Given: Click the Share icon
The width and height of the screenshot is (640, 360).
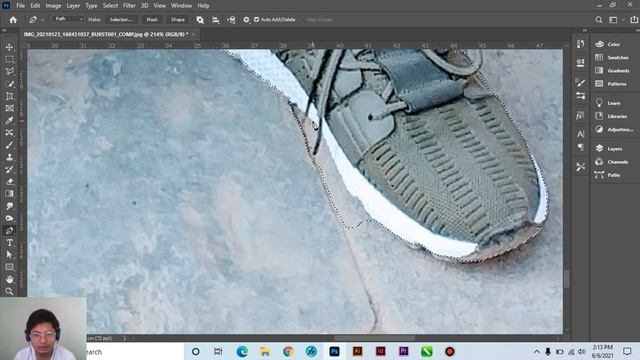Looking at the screenshot, I should pyautogui.click(x=634, y=20).
